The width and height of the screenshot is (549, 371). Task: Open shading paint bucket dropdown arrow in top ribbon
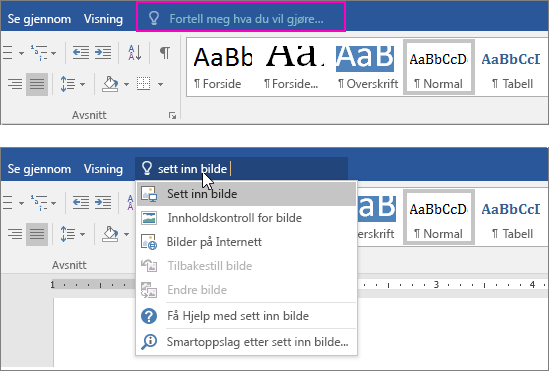[x=126, y=84]
